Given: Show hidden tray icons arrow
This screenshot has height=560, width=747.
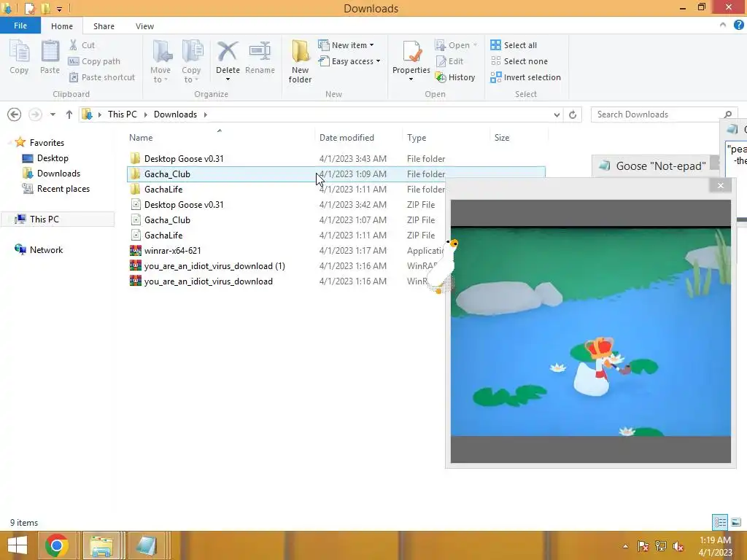Looking at the screenshot, I should [x=625, y=546].
